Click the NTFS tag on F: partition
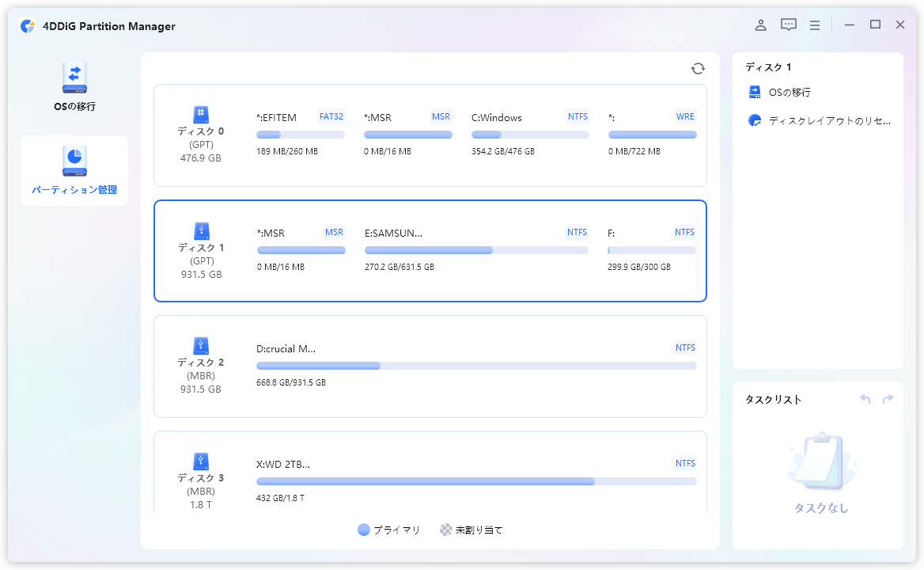The height and width of the screenshot is (570, 924). 685,232
